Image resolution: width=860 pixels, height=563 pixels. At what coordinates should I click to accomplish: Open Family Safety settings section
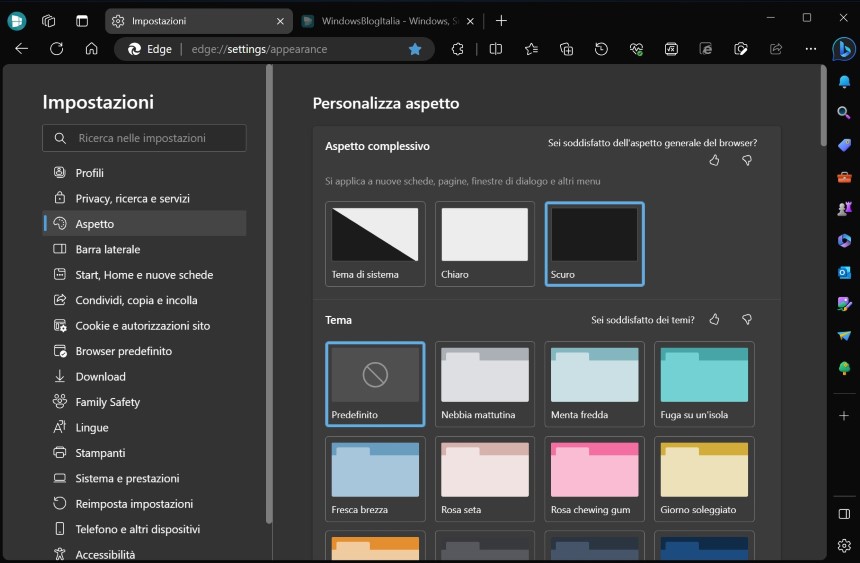pos(144,402)
